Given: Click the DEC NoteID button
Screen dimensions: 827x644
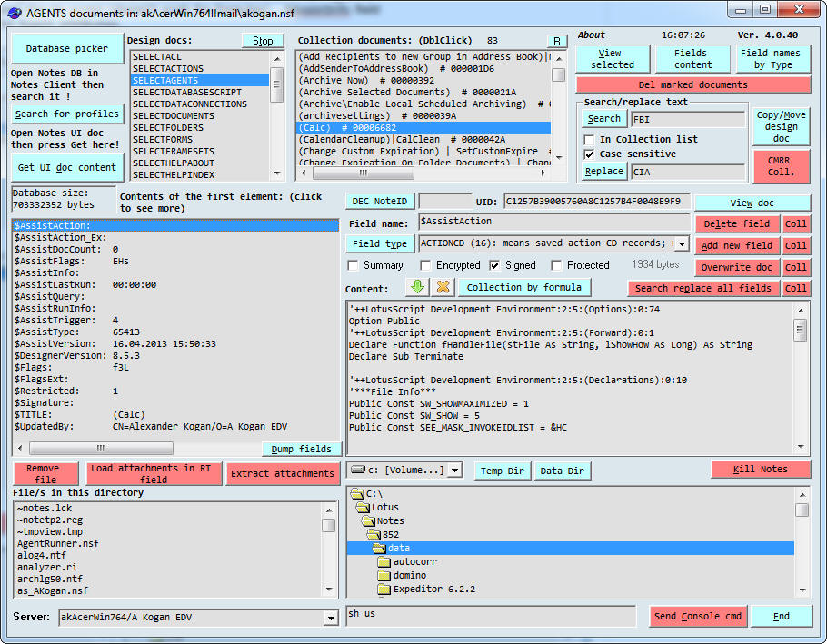Looking at the screenshot, I should [379, 202].
